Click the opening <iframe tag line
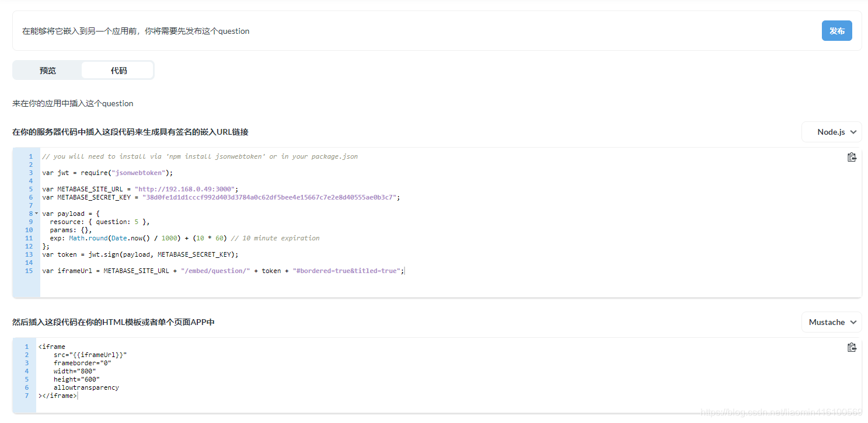The width and height of the screenshot is (868, 423). pos(52,347)
